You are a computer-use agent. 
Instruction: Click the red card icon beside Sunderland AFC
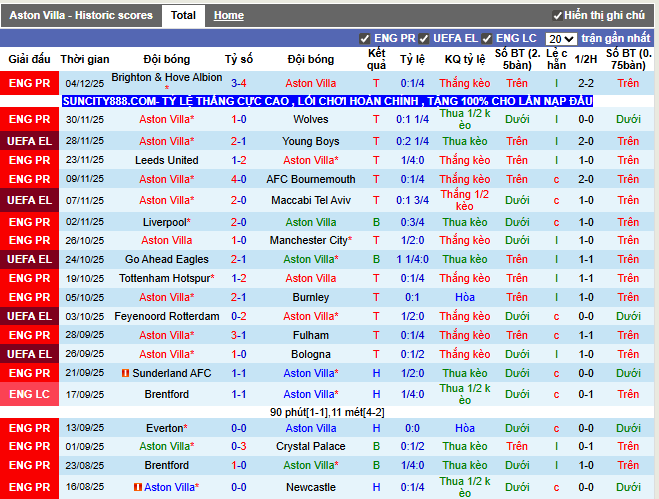click(x=125, y=373)
